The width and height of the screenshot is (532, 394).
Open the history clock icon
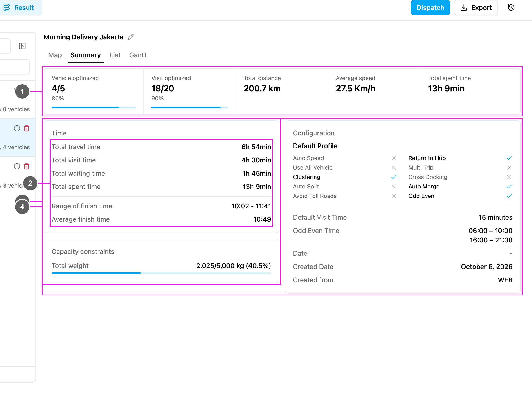(x=511, y=8)
